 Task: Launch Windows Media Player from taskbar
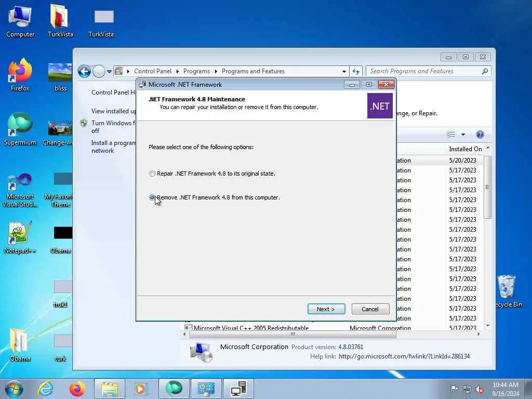click(140, 389)
